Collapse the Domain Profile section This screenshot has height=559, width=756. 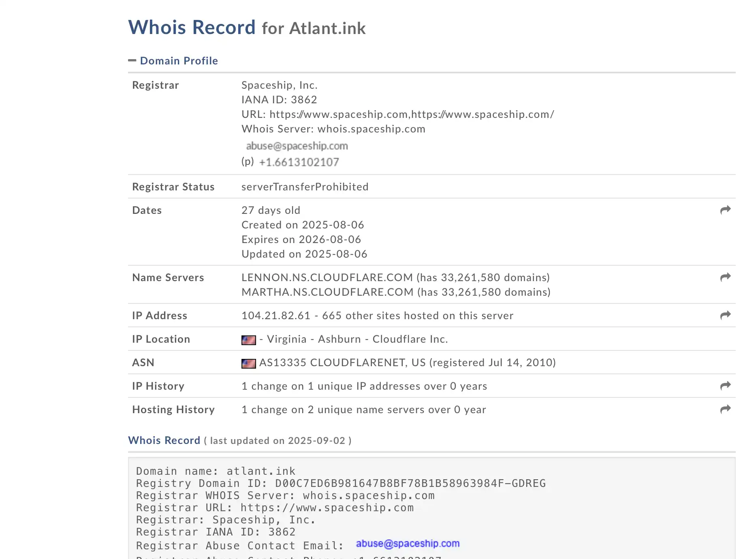tap(132, 61)
